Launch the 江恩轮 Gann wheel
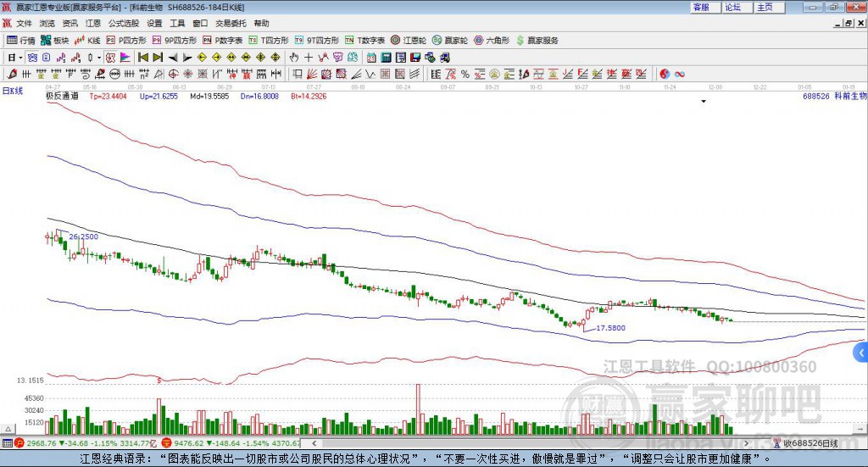 click(x=409, y=41)
